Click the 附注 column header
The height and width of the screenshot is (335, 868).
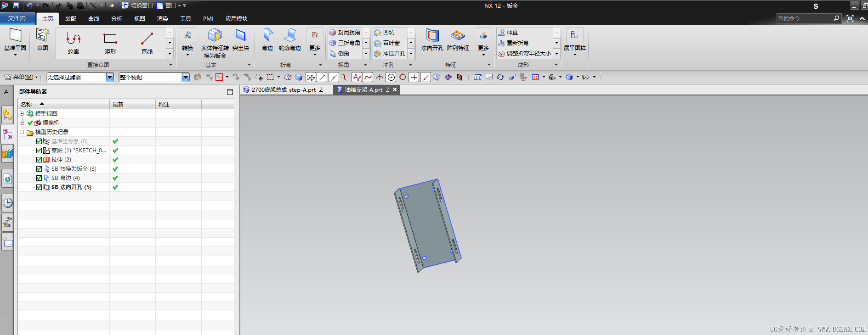(x=178, y=105)
